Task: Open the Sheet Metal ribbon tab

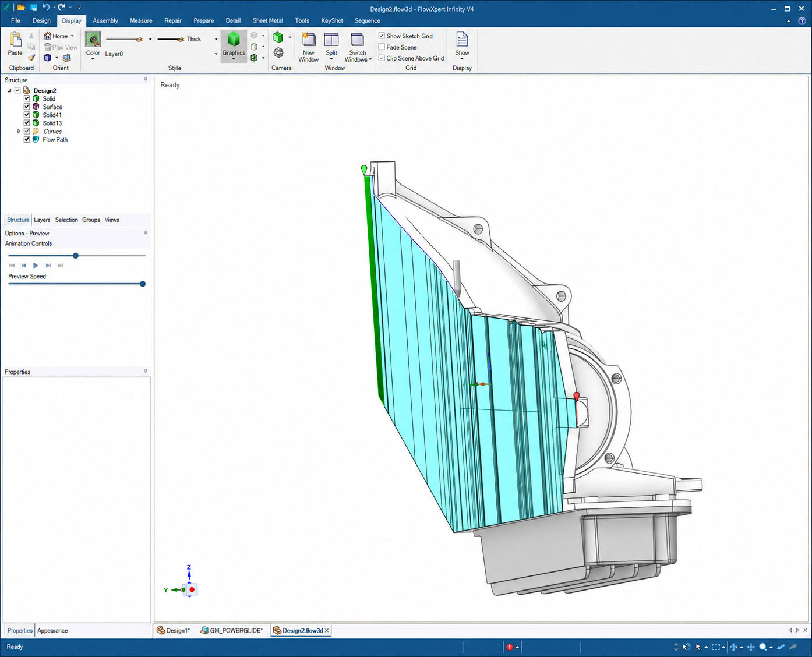Action: click(267, 20)
